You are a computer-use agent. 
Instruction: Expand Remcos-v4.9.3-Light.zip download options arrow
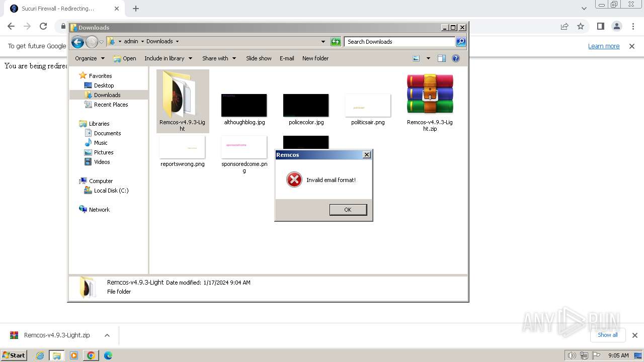107,335
